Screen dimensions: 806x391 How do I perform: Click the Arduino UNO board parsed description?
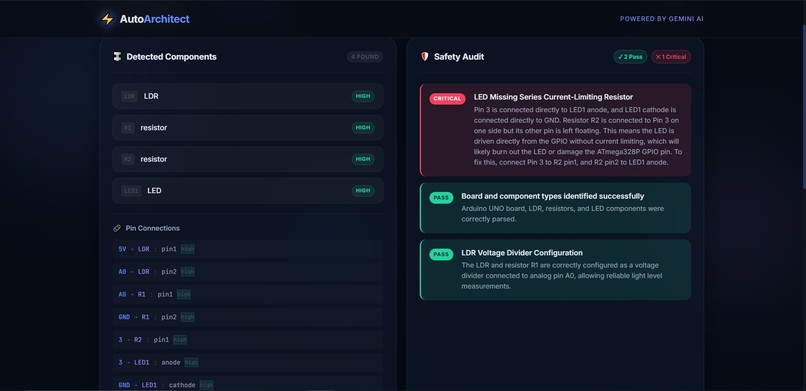click(x=562, y=214)
